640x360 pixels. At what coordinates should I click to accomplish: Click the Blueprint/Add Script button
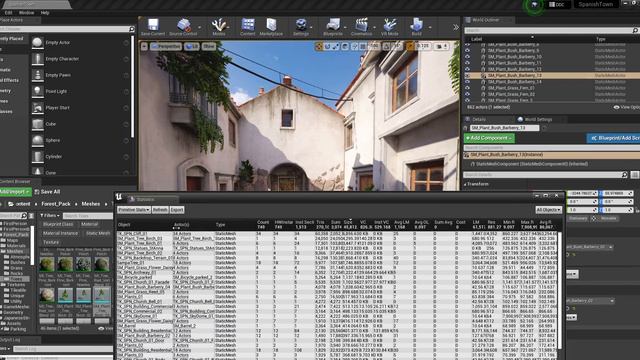pos(613,138)
